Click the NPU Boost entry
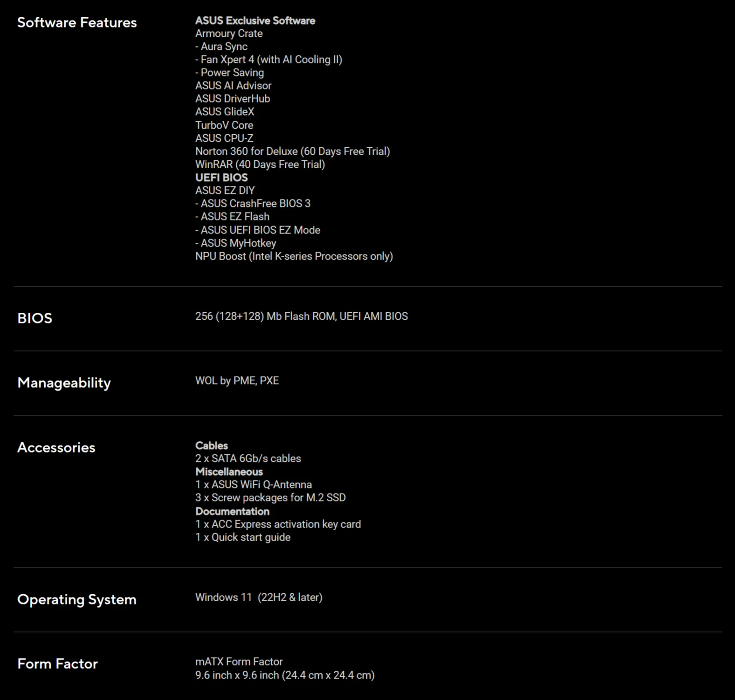This screenshot has height=700, width=735. pos(294,256)
